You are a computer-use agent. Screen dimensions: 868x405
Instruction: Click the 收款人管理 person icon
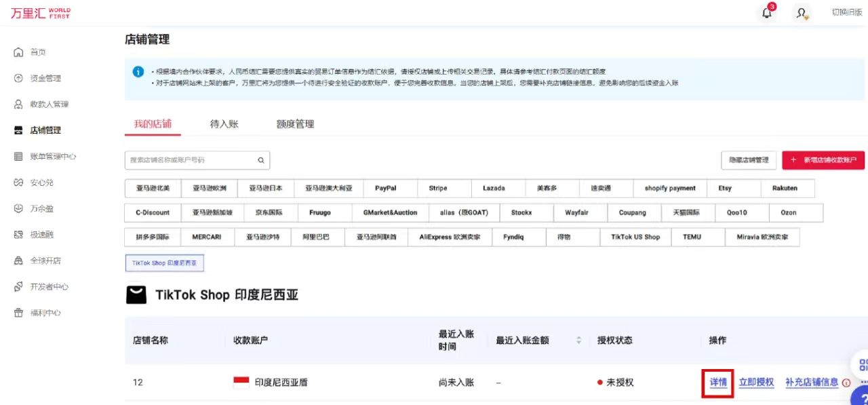click(x=18, y=104)
